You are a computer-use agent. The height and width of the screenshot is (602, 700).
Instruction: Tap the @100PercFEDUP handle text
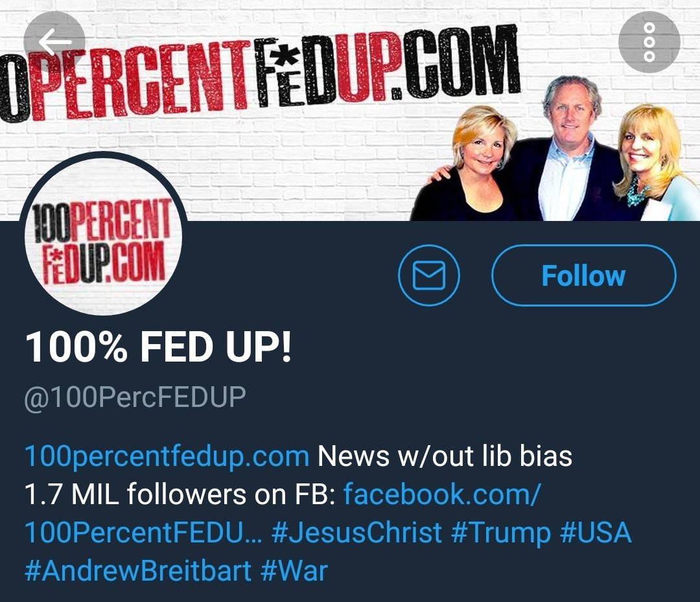135,397
